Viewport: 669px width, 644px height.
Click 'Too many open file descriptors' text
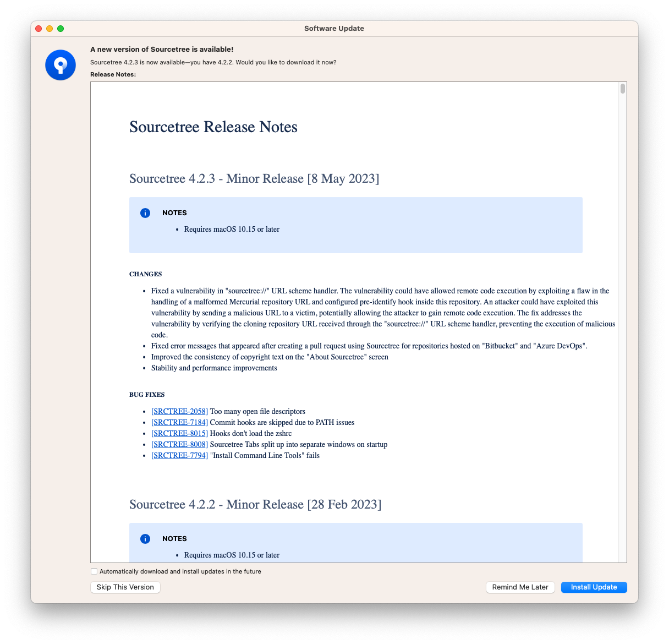[257, 411]
